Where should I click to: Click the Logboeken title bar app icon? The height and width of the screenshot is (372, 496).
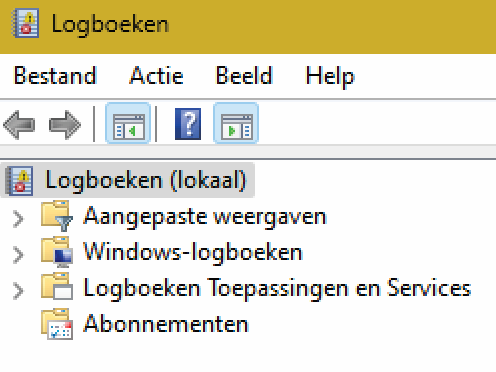coord(25,24)
